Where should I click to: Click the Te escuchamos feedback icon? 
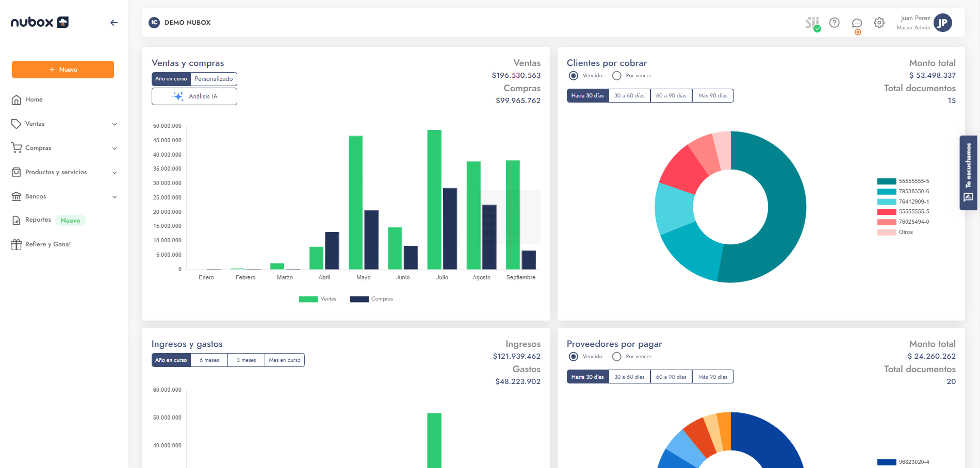coord(968,197)
